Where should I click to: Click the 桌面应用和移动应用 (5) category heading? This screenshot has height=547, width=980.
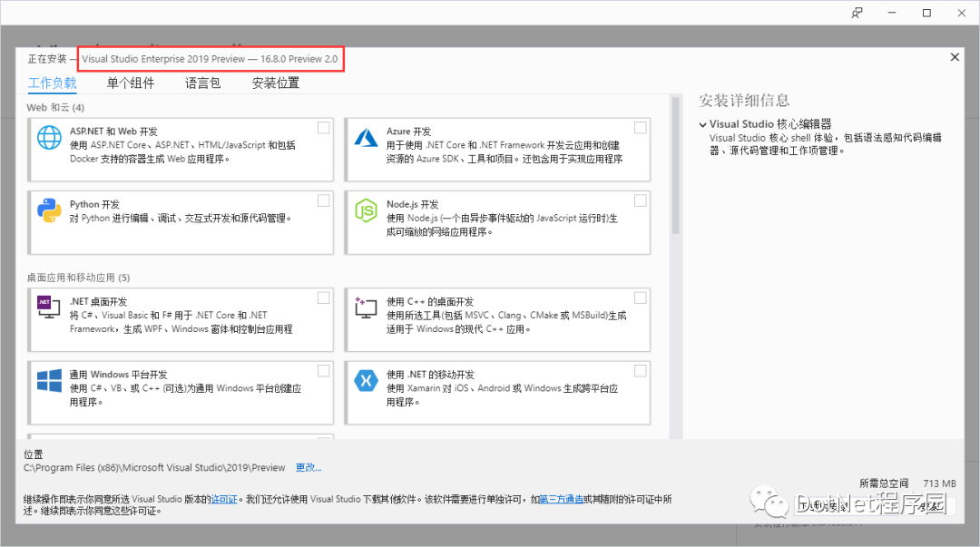[x=78, y=278]
